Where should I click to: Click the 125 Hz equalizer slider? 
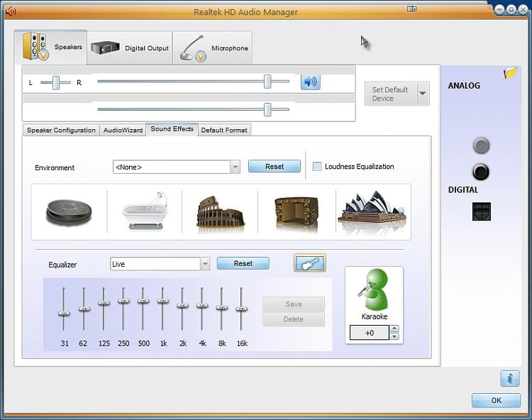[104, 303]
